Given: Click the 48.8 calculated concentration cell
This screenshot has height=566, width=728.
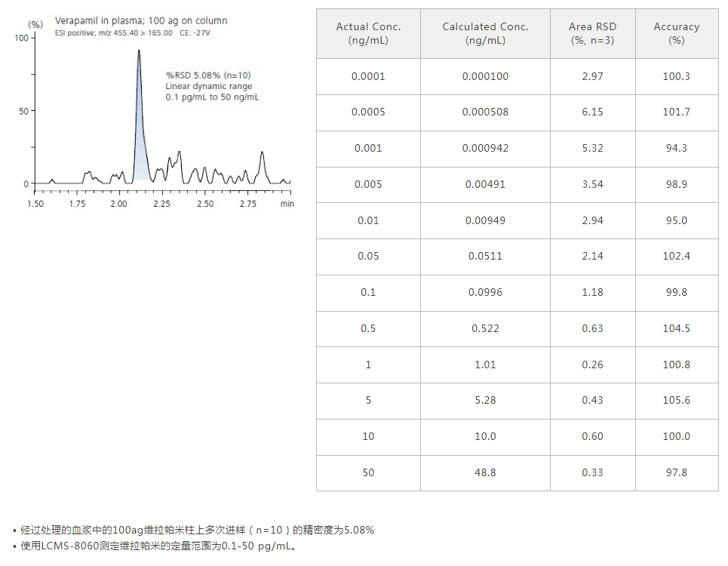Looking at the screenshot, I should click(485, 472).
